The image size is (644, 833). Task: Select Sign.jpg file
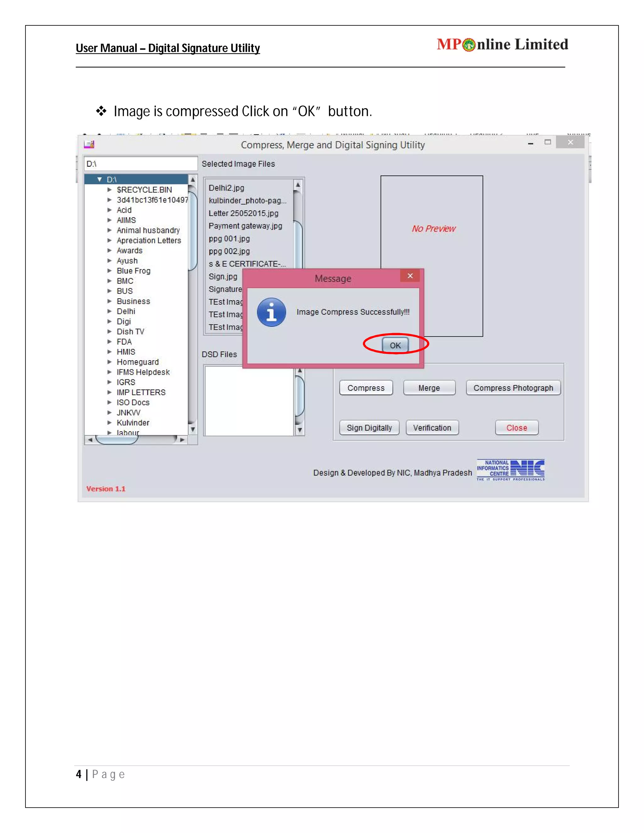(x=223, y=277)
